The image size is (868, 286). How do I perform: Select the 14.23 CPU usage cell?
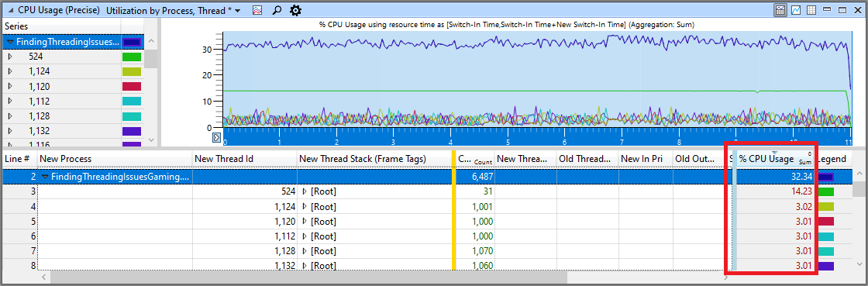776,192
